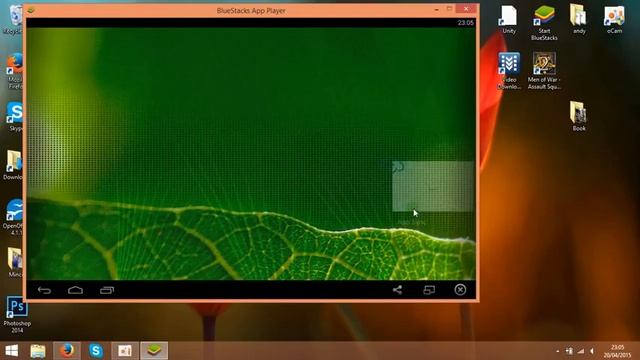
Task: Open File Explorer from taskbar
Action: (x=38, y=351)
